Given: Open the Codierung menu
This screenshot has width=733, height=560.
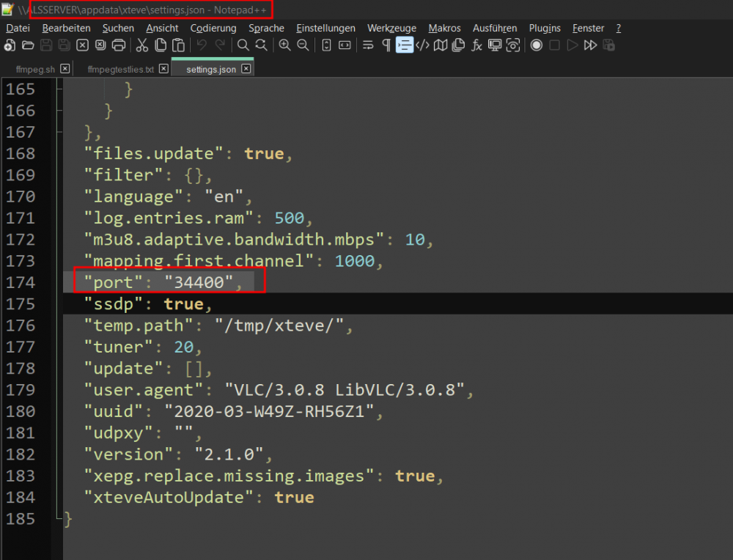Looking at the screenshot, I should point(213,28).
